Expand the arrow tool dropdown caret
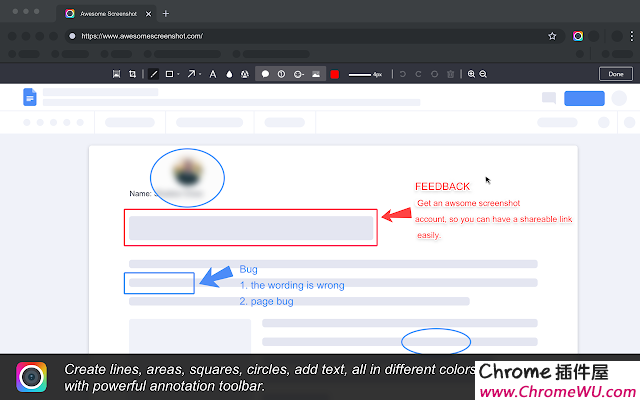Viewport: 640px width, 400px height. click(x=199, y=74)
